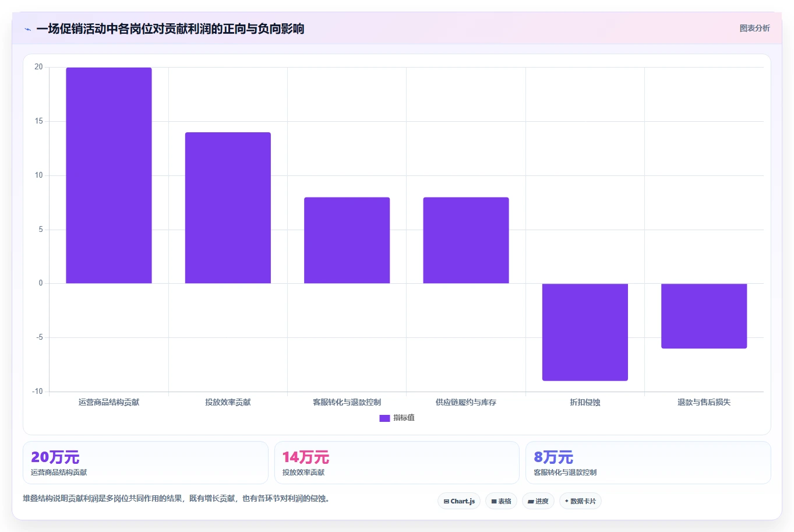Screen dimensions: 794x532
Task: Click the 退款与售后损失 axis label
Action: click(704, 402)
